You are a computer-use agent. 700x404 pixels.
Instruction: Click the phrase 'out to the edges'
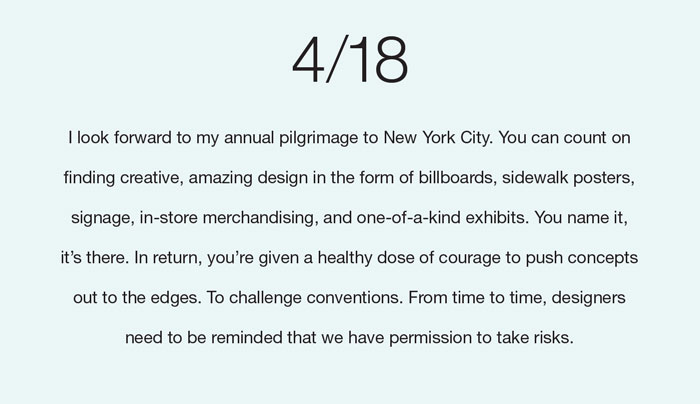[135, 298]
